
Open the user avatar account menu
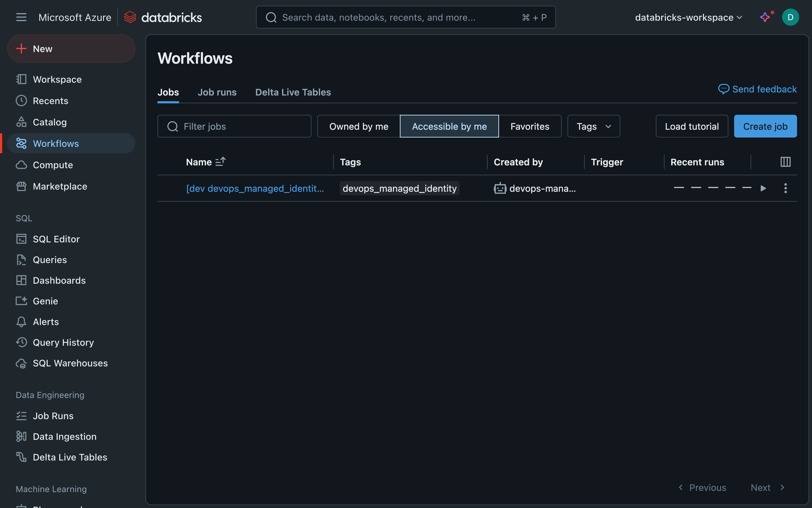(790, 17)
